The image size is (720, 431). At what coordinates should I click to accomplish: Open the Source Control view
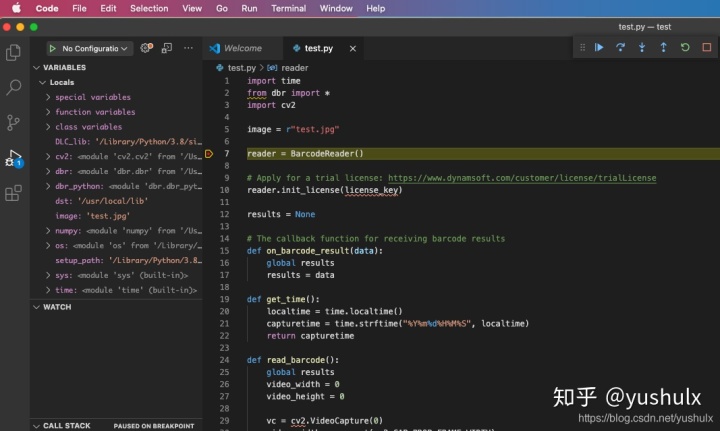[13, 123]
